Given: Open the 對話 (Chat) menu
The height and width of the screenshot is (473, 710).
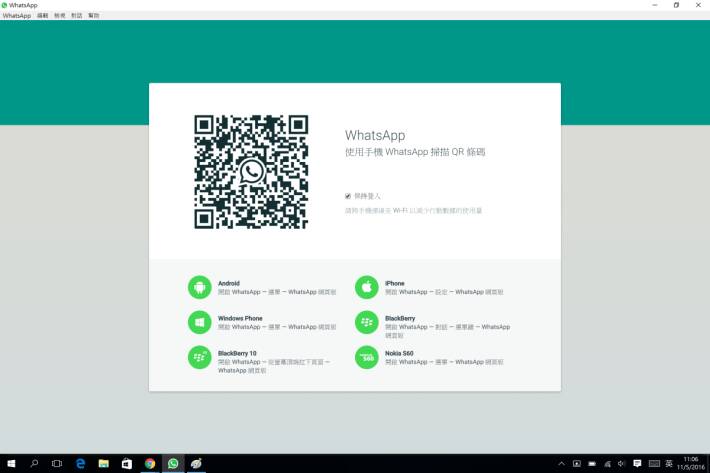Looking at the screenshot, I should 77,15.
